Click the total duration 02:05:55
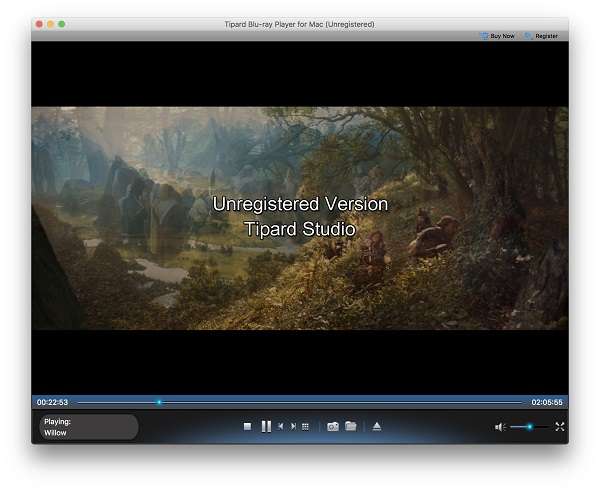Viewport: 600px width, 489px height. pyautogui.click(x=547, y=402)
